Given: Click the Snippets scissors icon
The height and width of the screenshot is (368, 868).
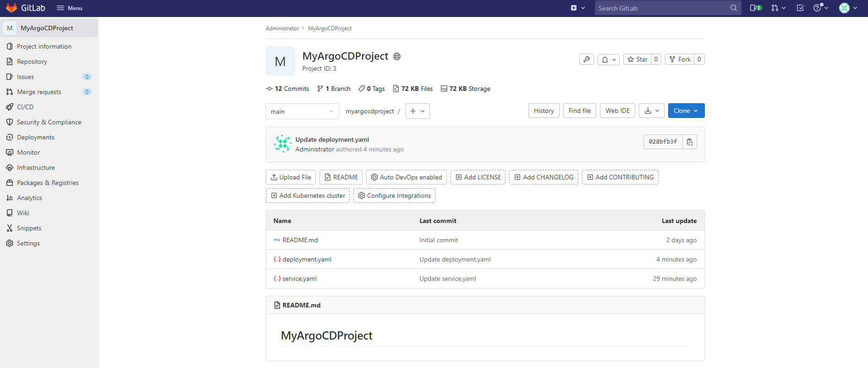Looking at the screenshot, I should (10, 228).
